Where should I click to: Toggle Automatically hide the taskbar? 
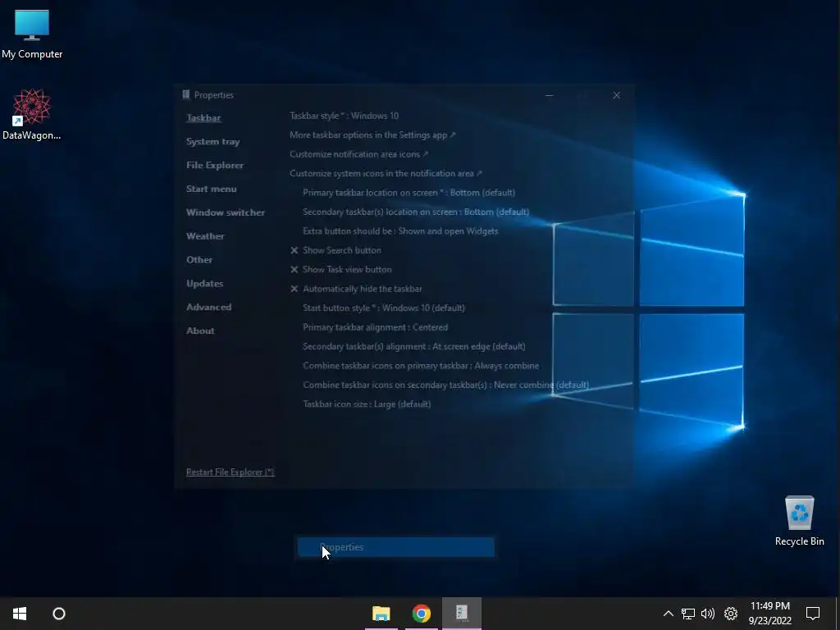click(x=356, y=289)
